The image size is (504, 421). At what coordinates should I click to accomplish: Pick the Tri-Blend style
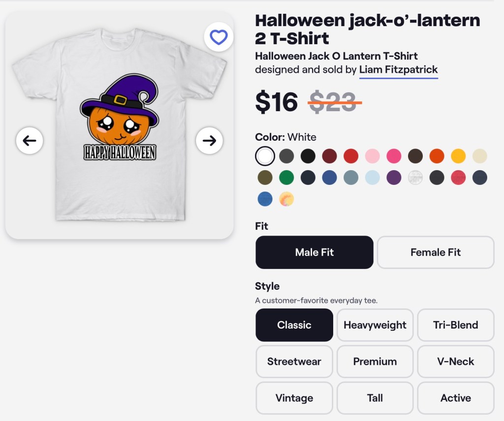pos(455,325)
